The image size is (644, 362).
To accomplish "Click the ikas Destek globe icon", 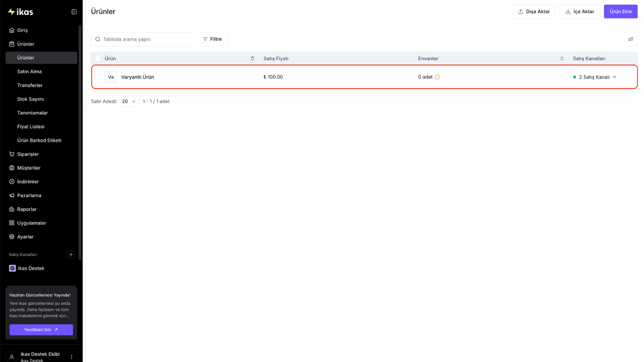I will click(x=12, y=268).
